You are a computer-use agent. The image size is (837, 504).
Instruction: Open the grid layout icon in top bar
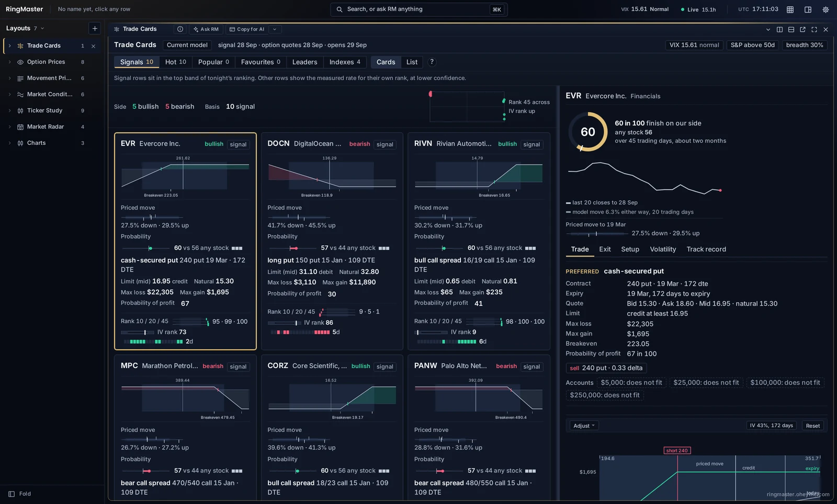coord(790,9)
